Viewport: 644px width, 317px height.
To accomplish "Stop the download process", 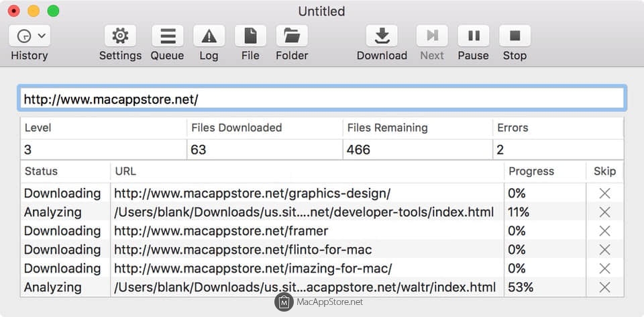I will tap(515, 36).
